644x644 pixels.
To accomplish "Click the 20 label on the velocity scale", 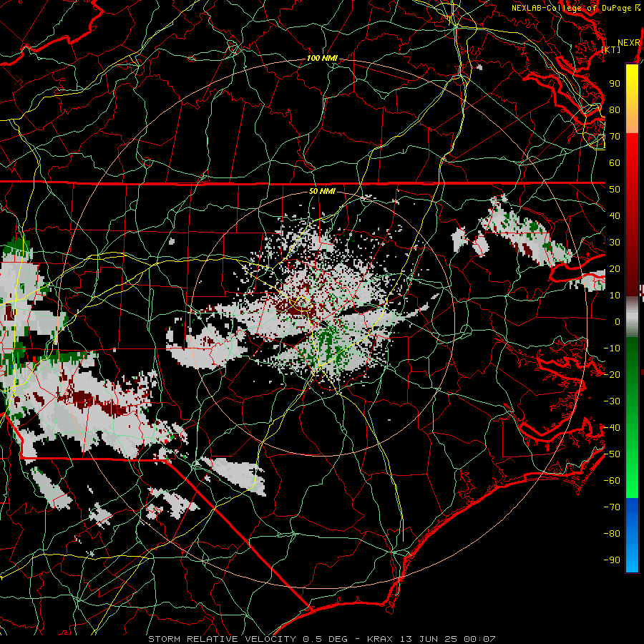I will (615, 269).
